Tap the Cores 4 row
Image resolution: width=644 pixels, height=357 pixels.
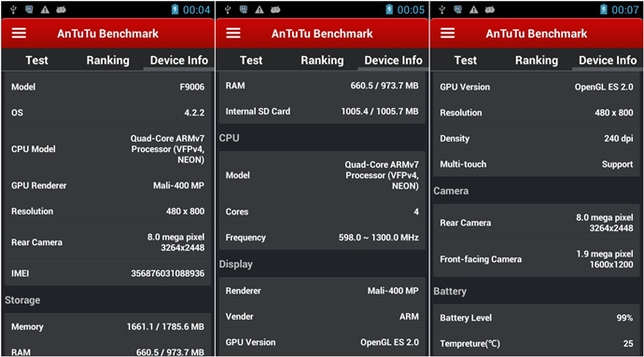point(322,212)
